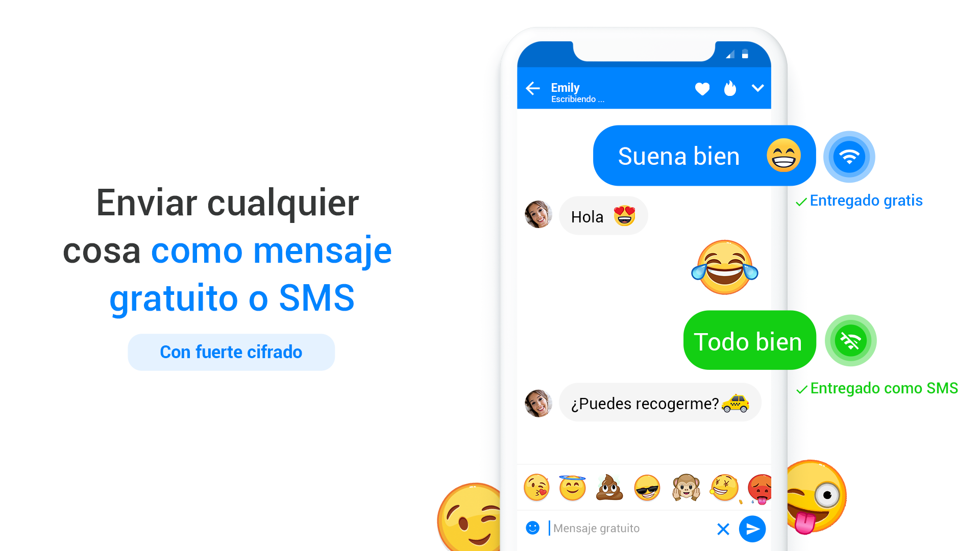Select the sunglasses emoji
Image resolution: width=980 pixels, height=551 pixels.
click(x=647, y=488)
